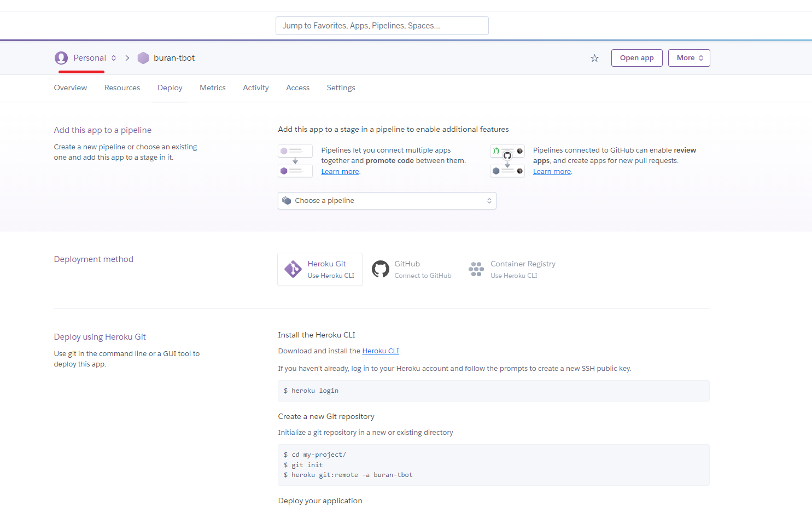This screenshot has width=812, height=512.
Task: Expand the More dropdown button
Action: [689, 58]
